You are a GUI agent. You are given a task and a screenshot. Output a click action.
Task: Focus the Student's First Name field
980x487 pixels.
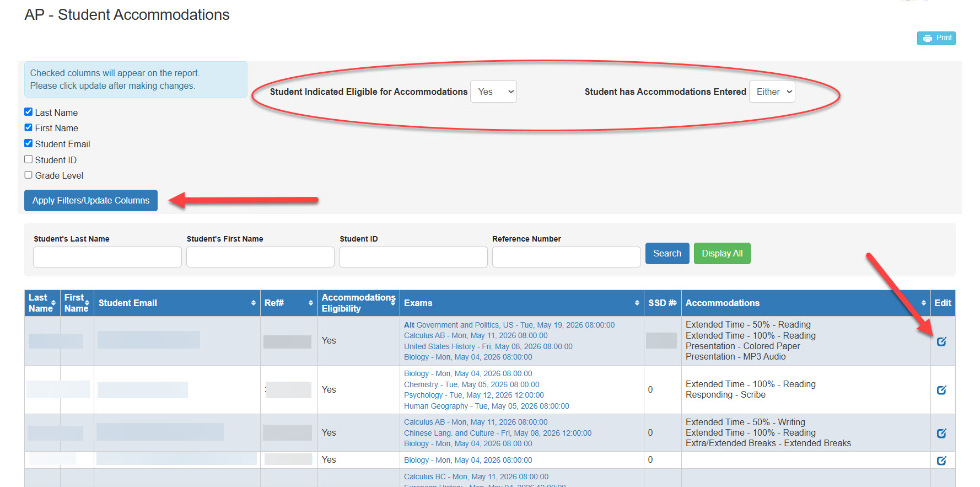260,257
